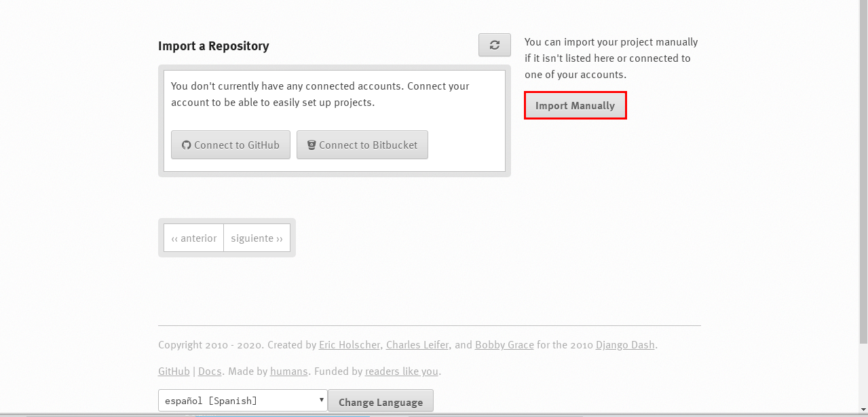Open the Charles Leifer link
The image size is (868, 417).
417,345
